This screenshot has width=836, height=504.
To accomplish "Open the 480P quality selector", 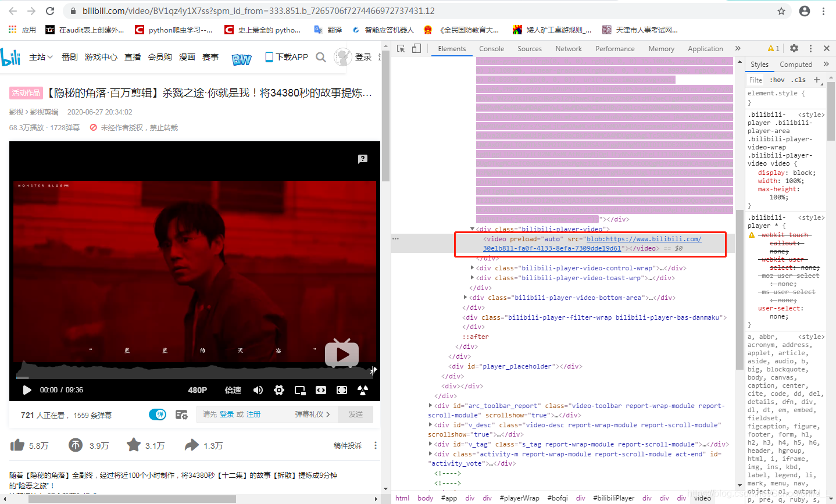I will (197, 390).
